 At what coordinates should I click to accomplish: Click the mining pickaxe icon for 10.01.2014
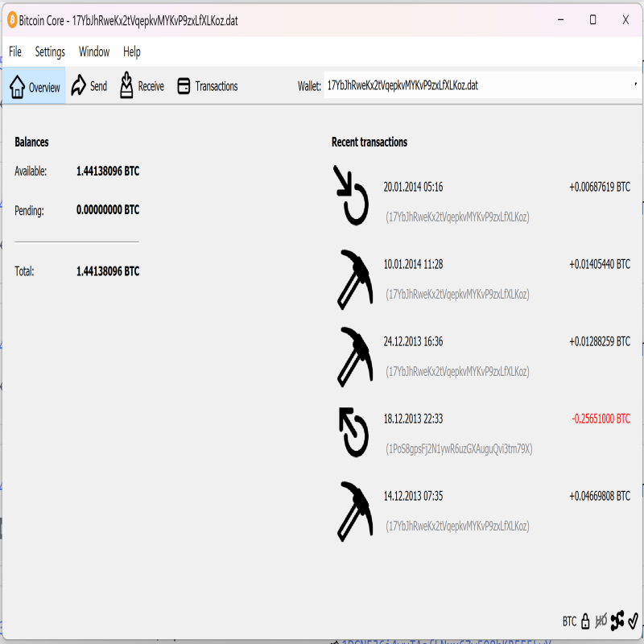point(355,279)
